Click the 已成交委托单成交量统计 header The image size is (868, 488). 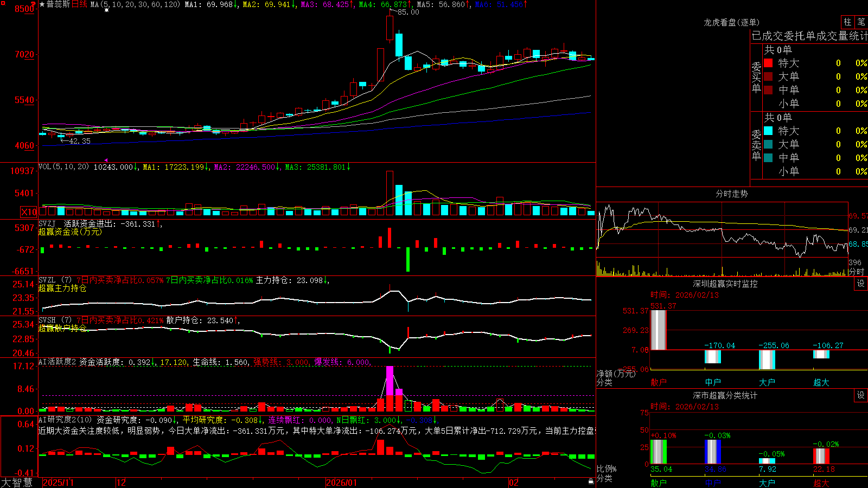[x=809, y=36]
